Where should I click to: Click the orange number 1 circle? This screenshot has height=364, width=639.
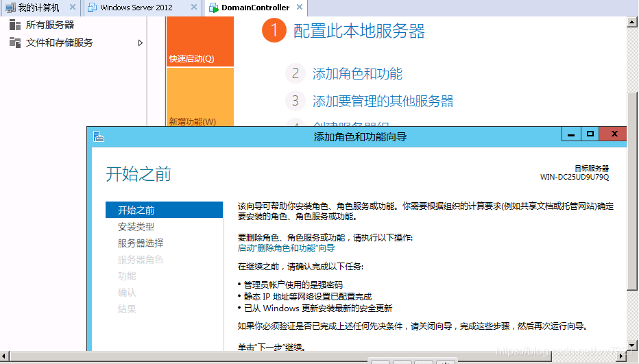click(274, 31)
